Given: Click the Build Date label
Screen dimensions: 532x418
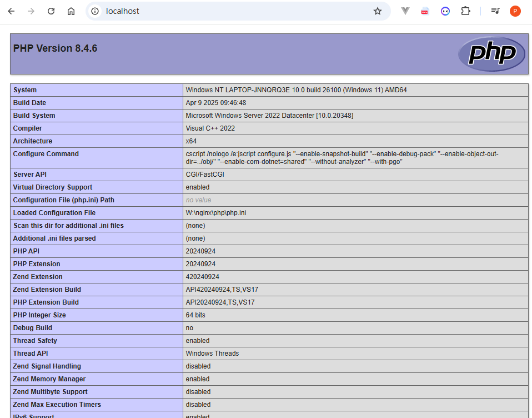Looking at the screenshot, I should coord(29,103).
